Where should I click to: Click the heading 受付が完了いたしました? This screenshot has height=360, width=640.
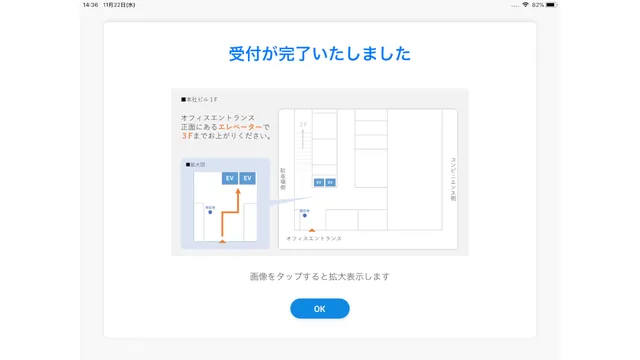click(320, 54)
